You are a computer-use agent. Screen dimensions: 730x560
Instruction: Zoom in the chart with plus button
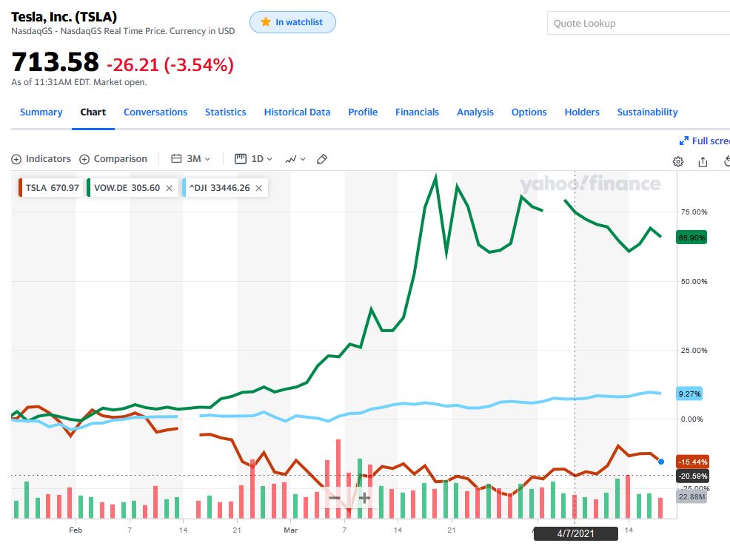tap(364, 498)
